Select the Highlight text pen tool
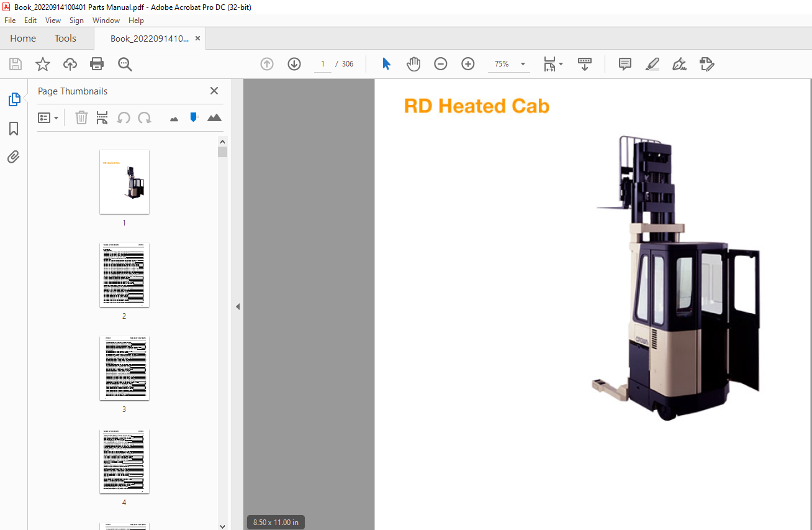Viewport: 812px width, 530px height. [652, 64]
